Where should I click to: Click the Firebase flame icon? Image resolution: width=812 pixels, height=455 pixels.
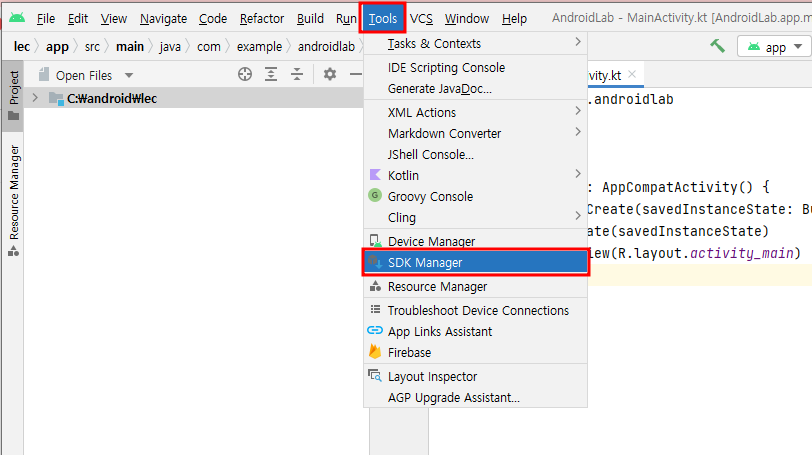tap(375, 352)
